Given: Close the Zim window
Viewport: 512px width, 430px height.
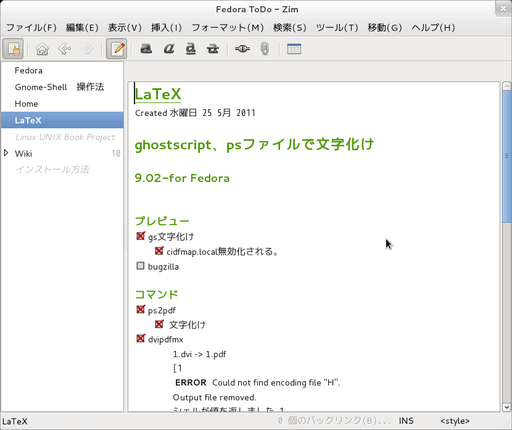Looking at the screenshot, I should pos(503,9).
